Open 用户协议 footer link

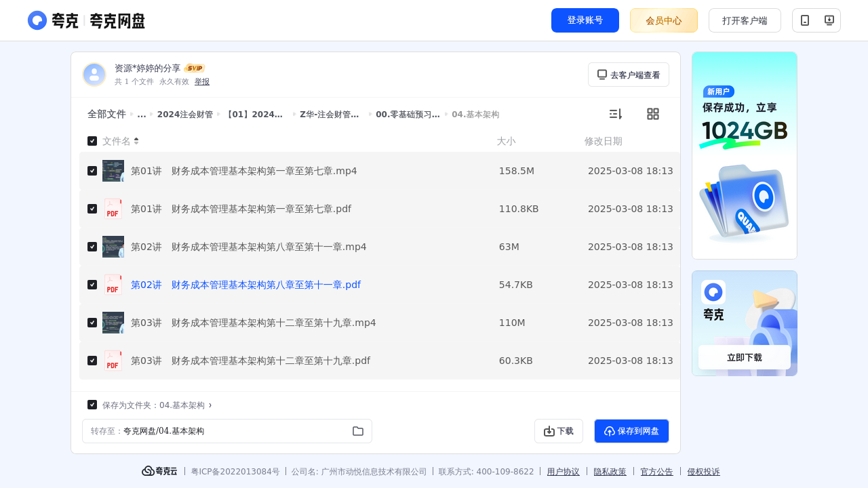coord(564,472)
